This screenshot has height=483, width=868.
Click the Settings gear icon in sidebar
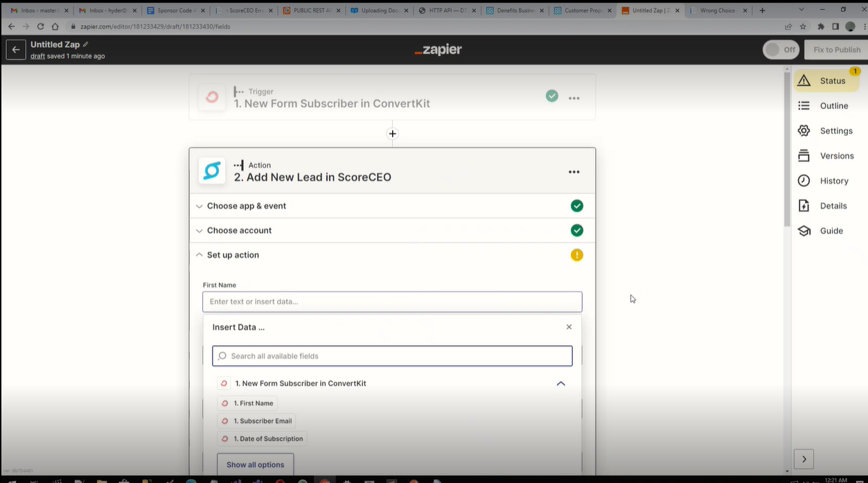(804, 130)
